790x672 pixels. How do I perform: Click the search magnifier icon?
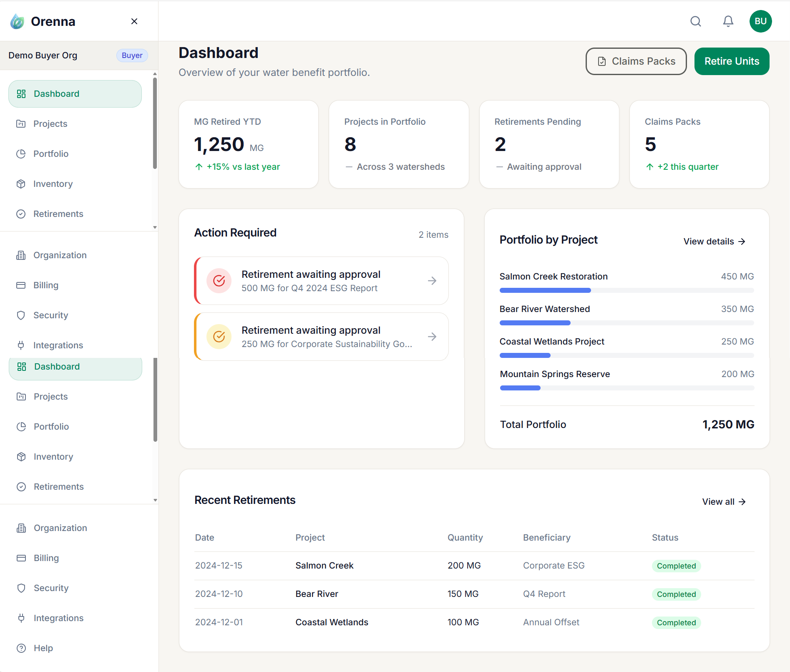(696, 21)
